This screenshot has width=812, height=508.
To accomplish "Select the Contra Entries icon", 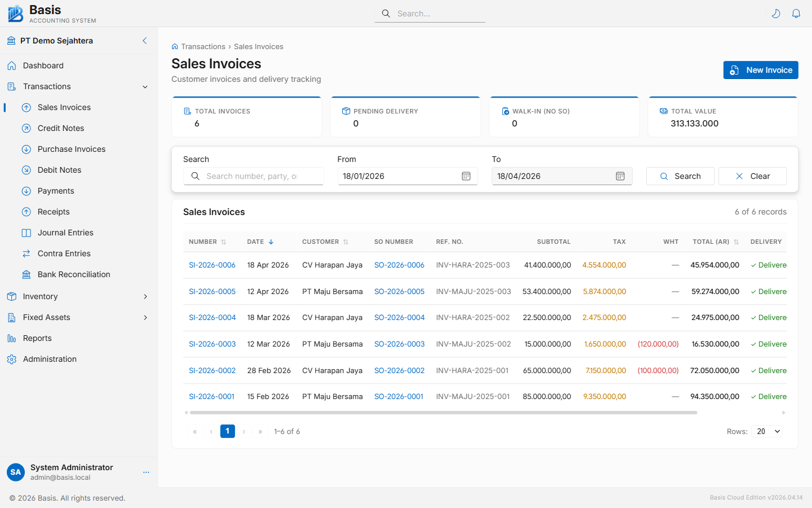I will coord(26,253).
